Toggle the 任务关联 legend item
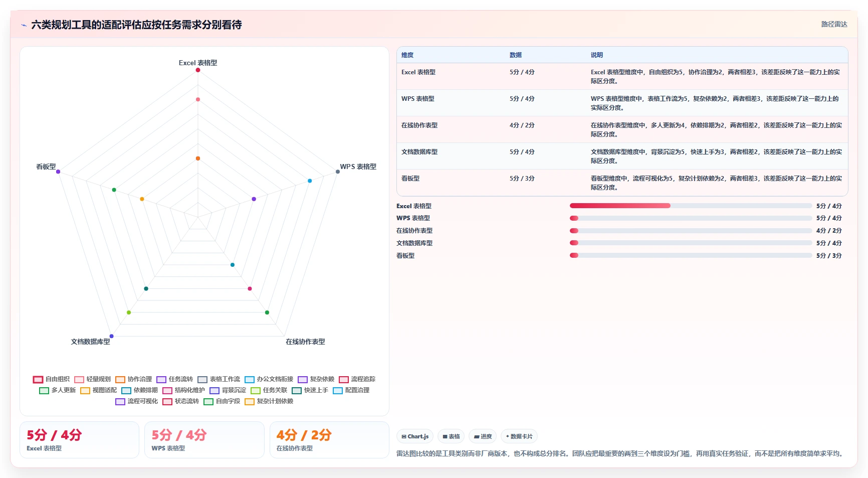868x478 pixels. pyautogui.click(x=269, y=390)
